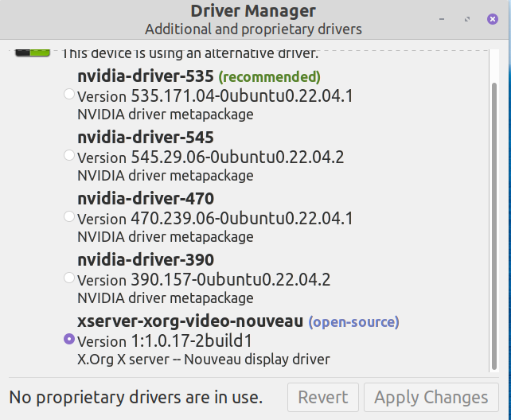Click the nvidia-driver-535 driver name
This screenshot has width=511, height=420.
coord(146,76)
